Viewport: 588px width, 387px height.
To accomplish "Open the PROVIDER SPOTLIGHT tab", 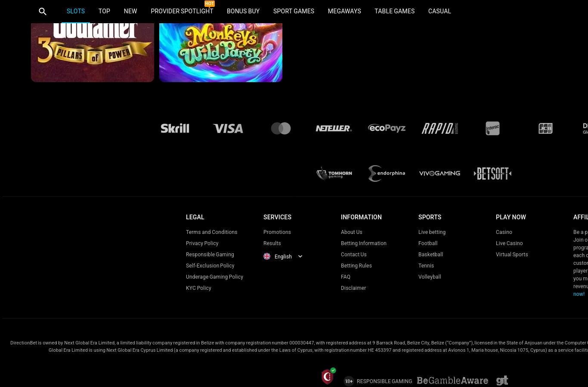I will click(x=182, y=11).
